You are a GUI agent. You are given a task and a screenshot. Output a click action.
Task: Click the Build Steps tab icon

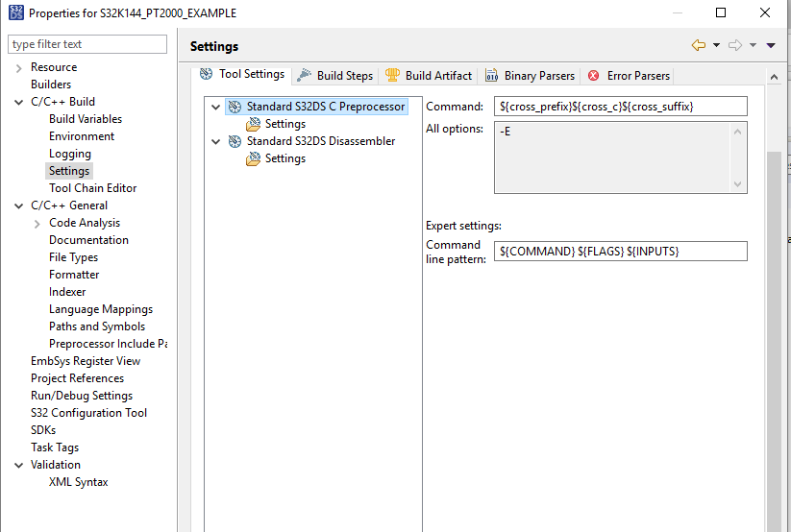coord(304,75)
